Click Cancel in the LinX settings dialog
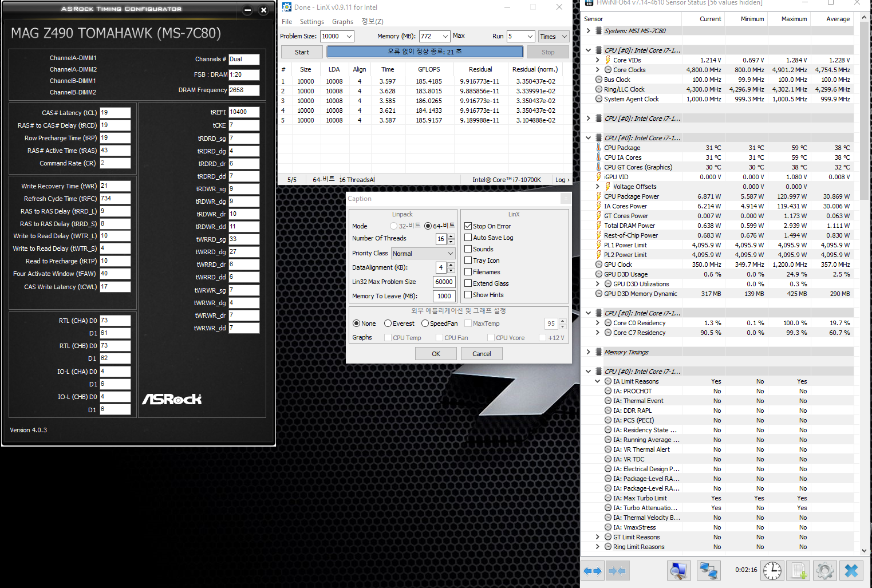872x588 pixels. pyautogui.click(x=482, y=354)
